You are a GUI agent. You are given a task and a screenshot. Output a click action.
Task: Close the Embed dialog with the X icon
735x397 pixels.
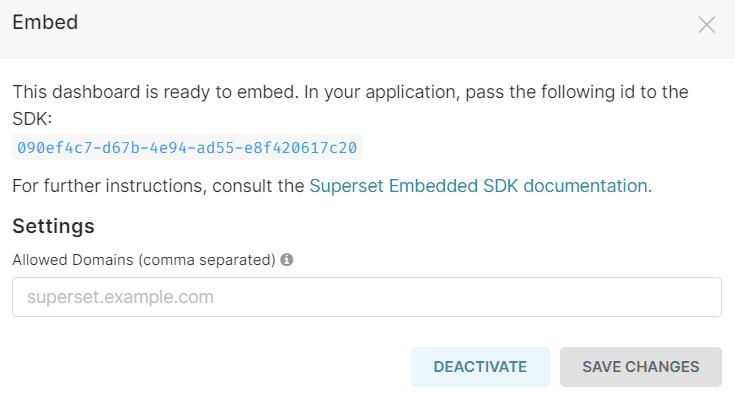706,25
